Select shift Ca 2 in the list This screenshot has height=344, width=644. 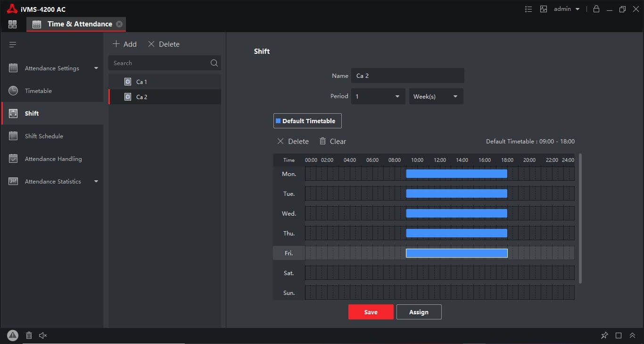pyautogui.click(x=165, y=97)
